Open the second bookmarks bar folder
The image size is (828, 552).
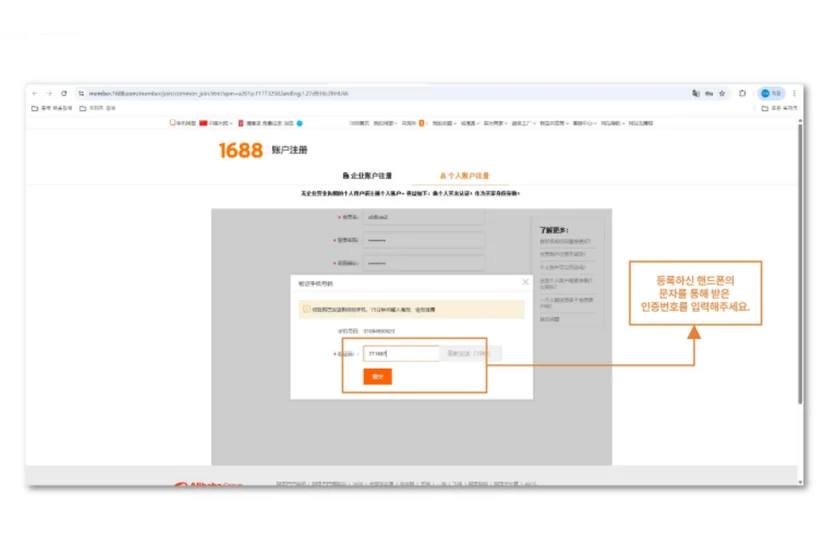point(98,108)
